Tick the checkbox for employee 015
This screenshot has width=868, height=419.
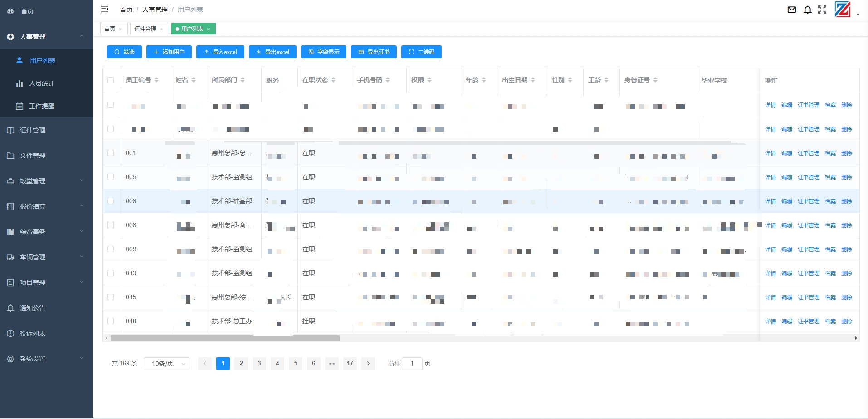coord(111,297)
